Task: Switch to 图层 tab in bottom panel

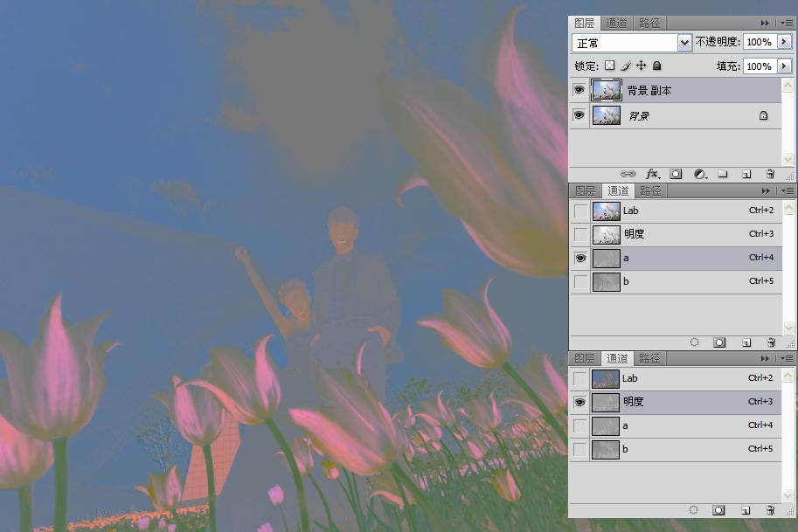Action: (584, 358)
